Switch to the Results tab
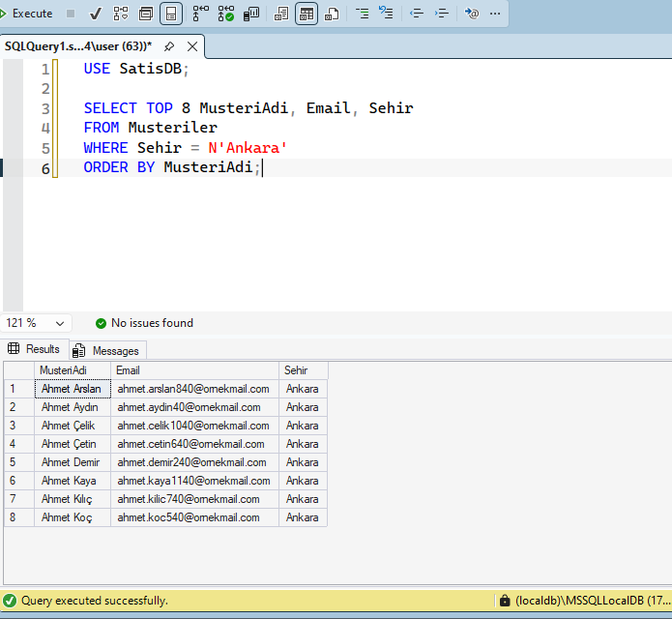This screenshot has height=619, width=672. coord(34,349)
